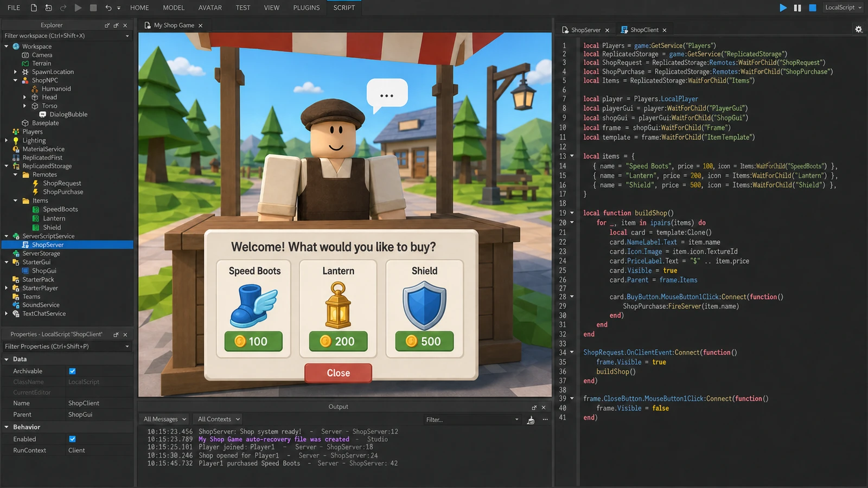Screen dimensions: 868x488
Task: Close the ShopServer script tab
Action: coord(607,30)
